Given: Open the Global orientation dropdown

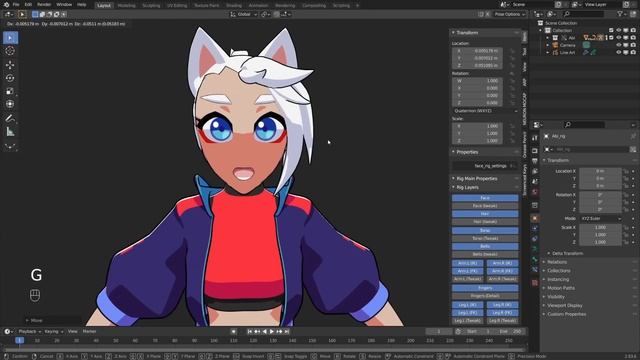Looking at the screenshot, I should tap(244, 14).
